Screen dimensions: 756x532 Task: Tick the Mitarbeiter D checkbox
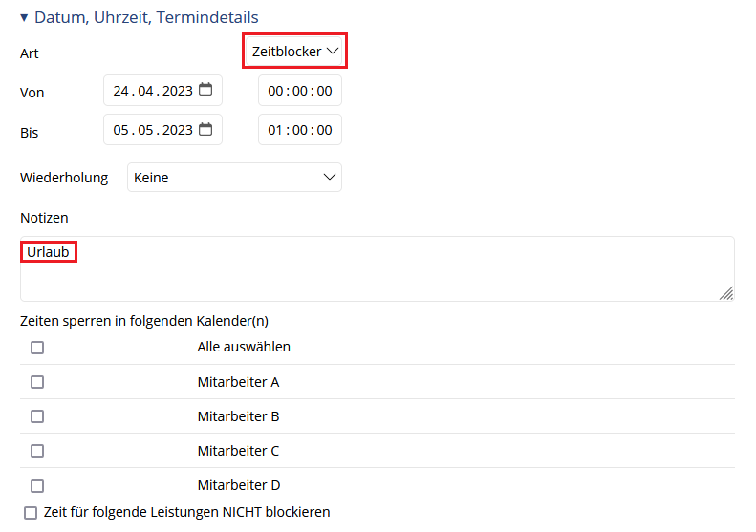tap(37, 486)
